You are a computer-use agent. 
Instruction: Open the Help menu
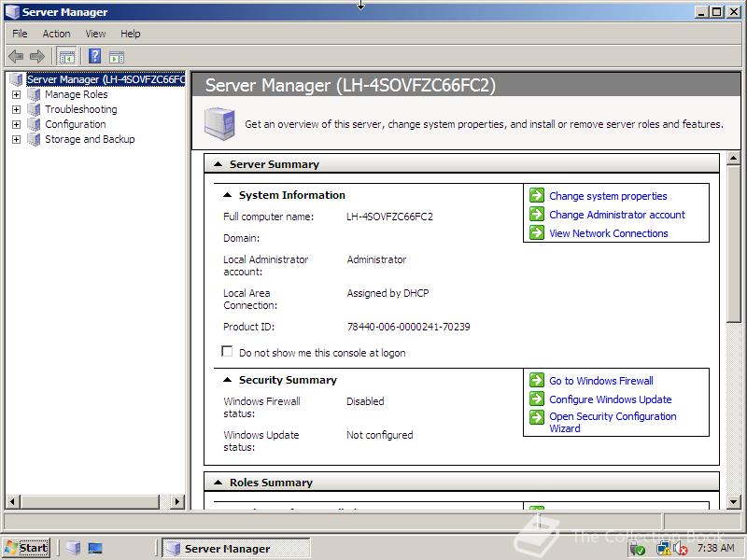[x=130, y=34]
